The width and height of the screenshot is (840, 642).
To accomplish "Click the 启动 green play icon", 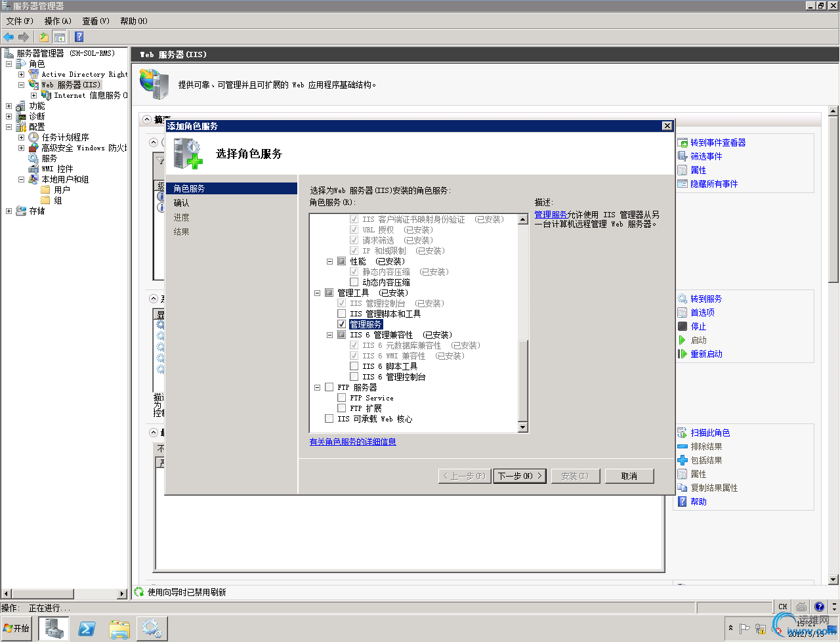I will [x=682, y=340].
